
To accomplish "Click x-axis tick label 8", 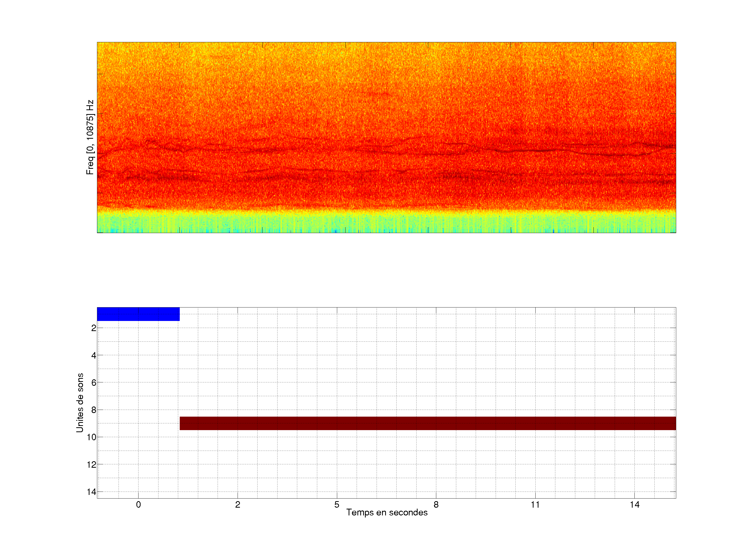I will (436, 505).
